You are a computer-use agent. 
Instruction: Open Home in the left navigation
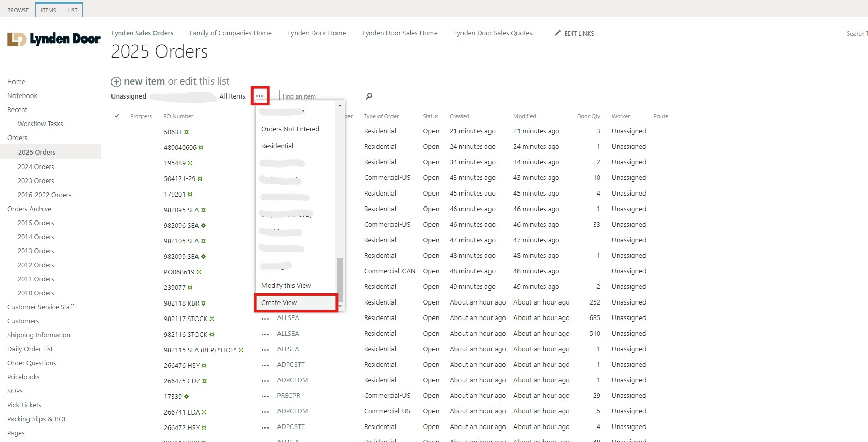16,81
